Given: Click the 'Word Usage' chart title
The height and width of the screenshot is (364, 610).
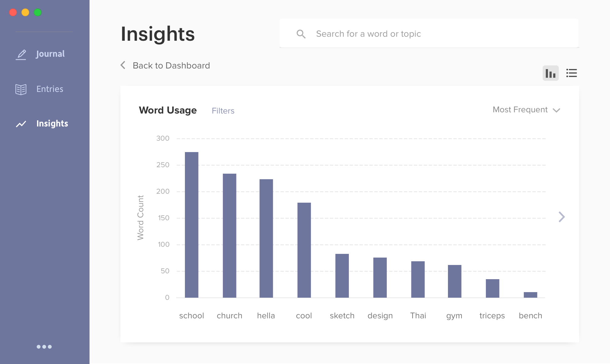Looking at the screenshot, I should pos(168,110).
